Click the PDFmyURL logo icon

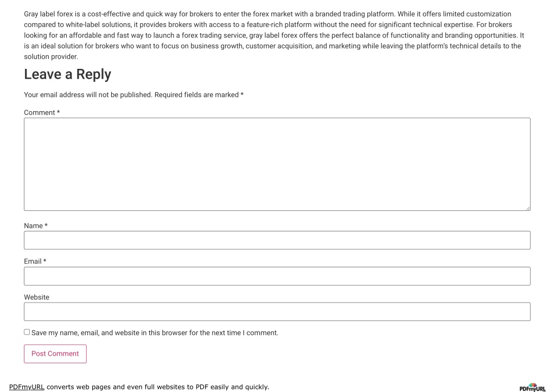[x=532, y=388]
